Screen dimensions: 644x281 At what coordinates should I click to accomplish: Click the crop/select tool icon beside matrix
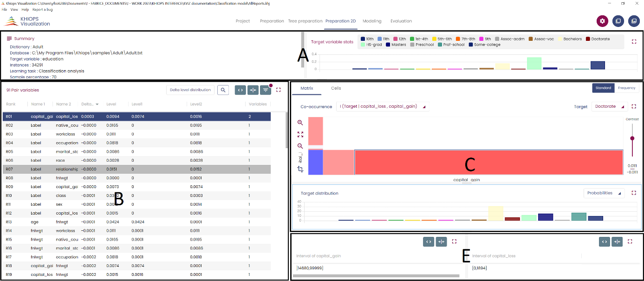pos(300,170)
